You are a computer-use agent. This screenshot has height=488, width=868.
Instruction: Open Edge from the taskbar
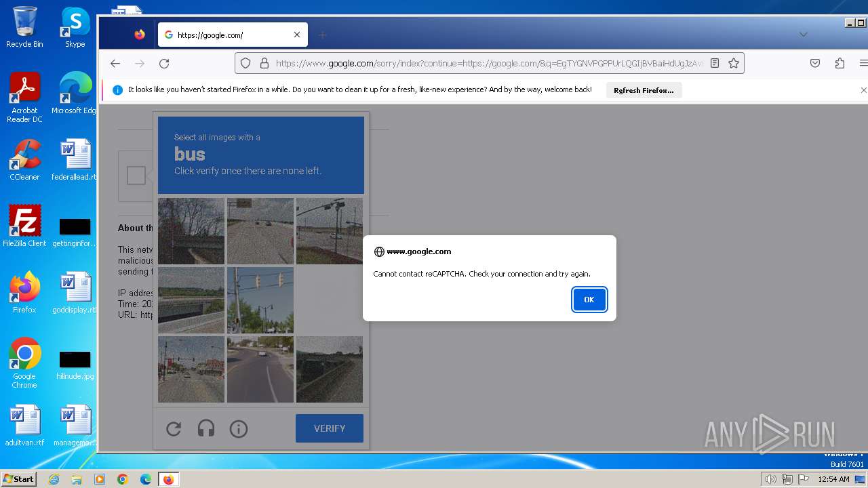coord(146,479)
